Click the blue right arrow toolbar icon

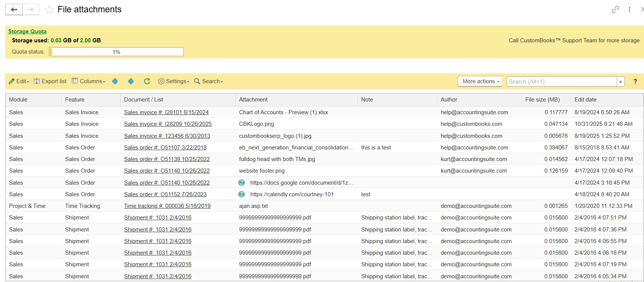(x=131, y=81)
